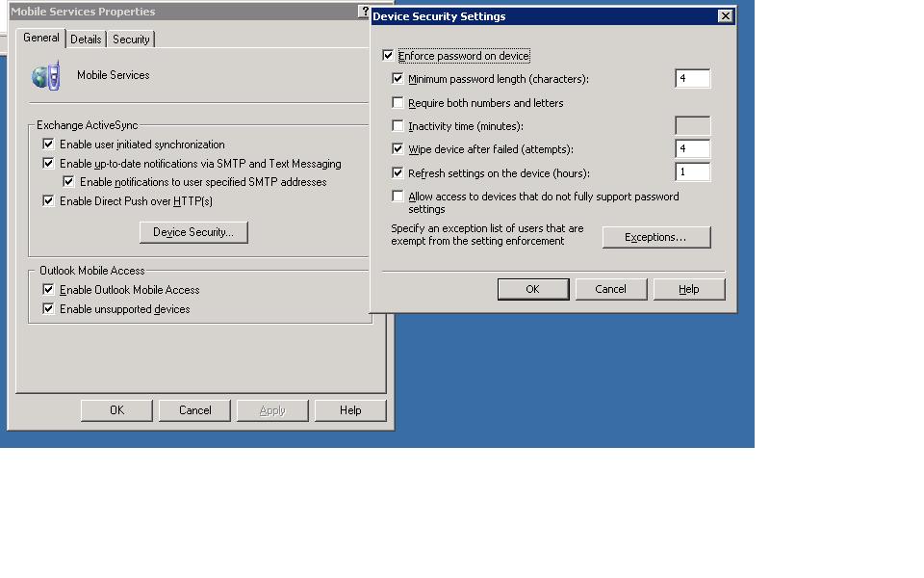Open the Exceptions... list button
924x578 pixels.
pos(655,237)
